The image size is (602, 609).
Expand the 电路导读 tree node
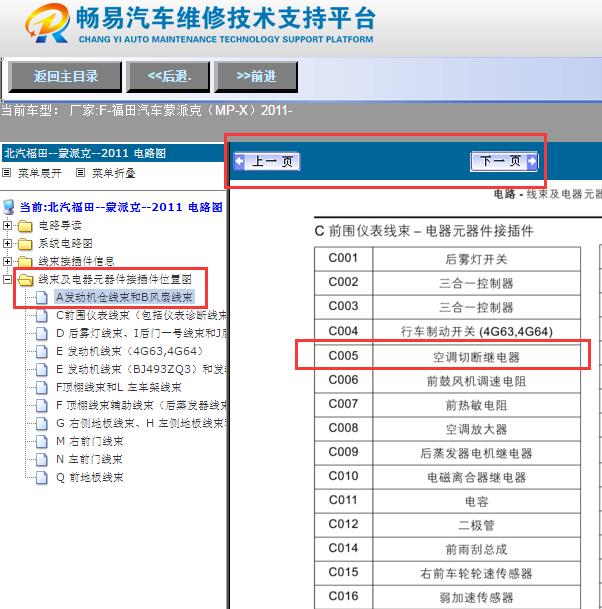pos(7,225)
